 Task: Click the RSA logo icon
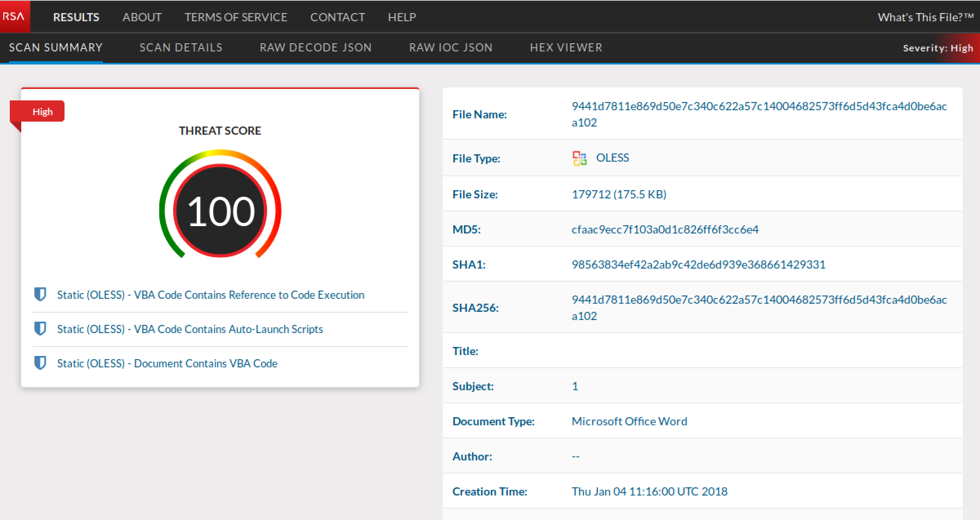[x=14, y=16]
